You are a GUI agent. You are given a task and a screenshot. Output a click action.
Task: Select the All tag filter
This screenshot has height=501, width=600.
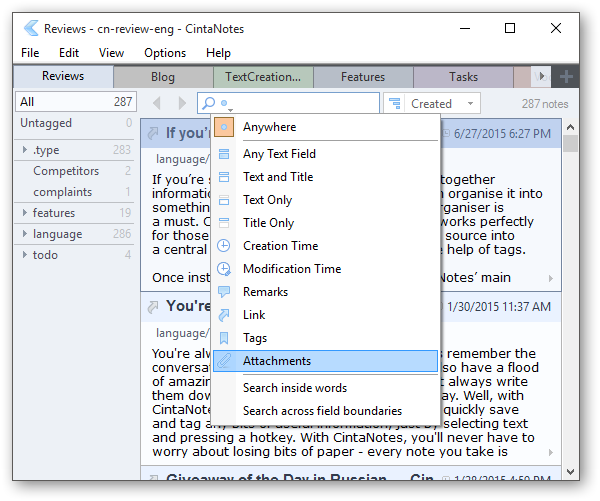click(76, 102)
